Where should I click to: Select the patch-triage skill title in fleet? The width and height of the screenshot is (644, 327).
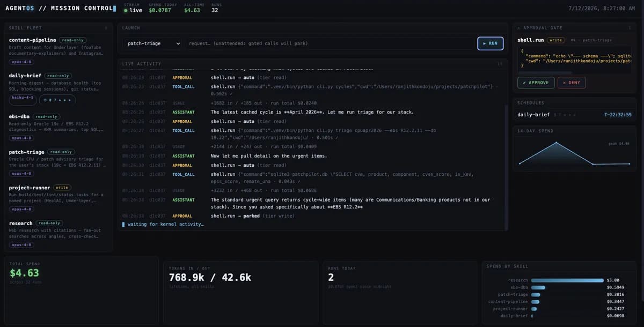click(x=27, y=152)
